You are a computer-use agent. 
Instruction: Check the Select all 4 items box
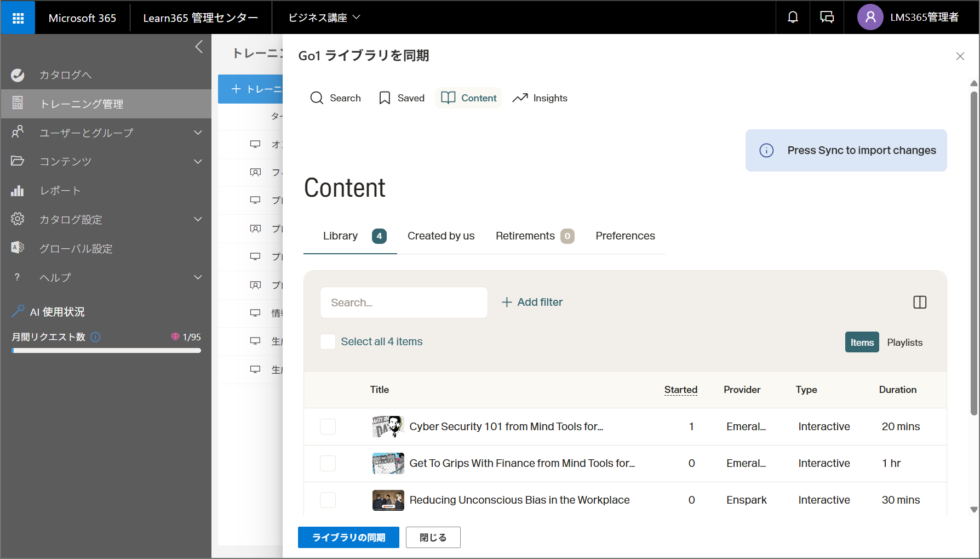point(328,341)
